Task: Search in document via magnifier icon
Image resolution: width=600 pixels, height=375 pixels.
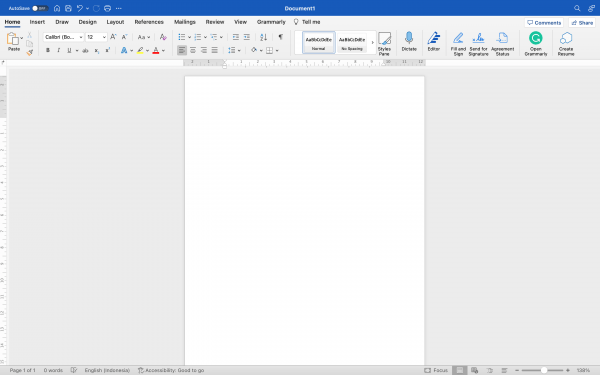Action: coord(577,8)
